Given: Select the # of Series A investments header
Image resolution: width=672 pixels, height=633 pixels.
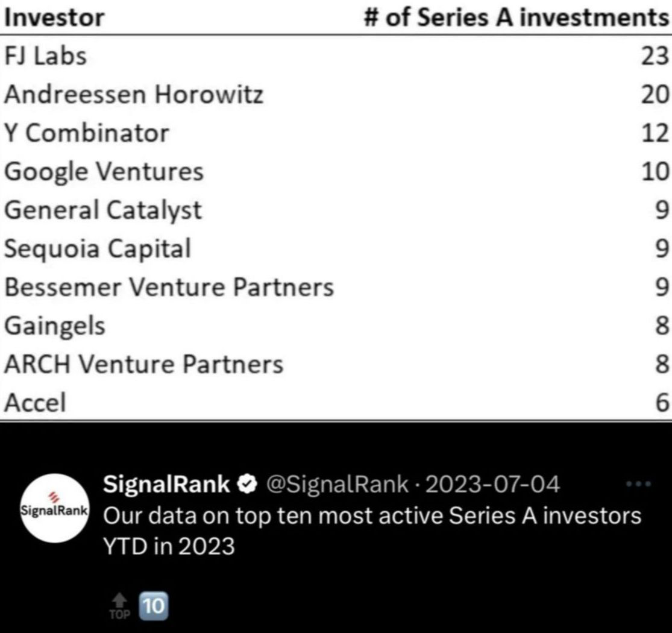Looking at the screenshot, I should pyautogui.click(x=517, y=18).
